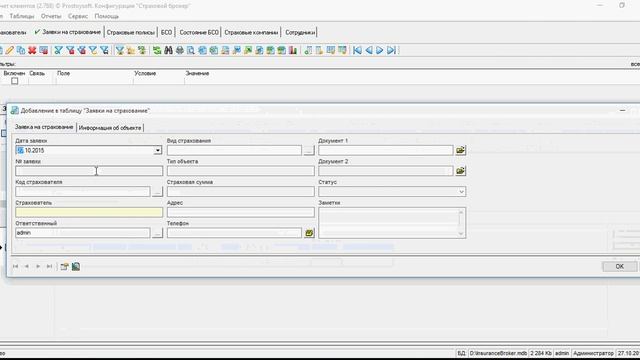The image size is (640, 360).
Task: Toggle the Включен filter checkbox
Action: pos(15,81)
